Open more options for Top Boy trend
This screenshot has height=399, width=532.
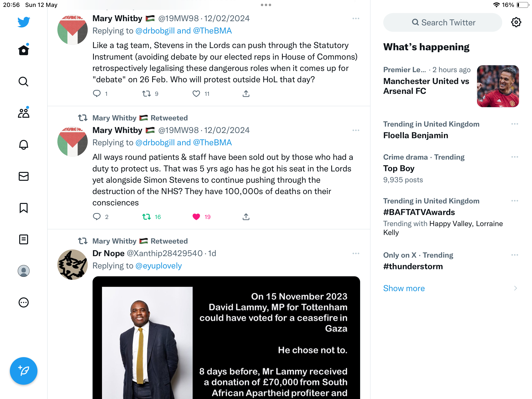pyautogui.click(x=515, y=157)
